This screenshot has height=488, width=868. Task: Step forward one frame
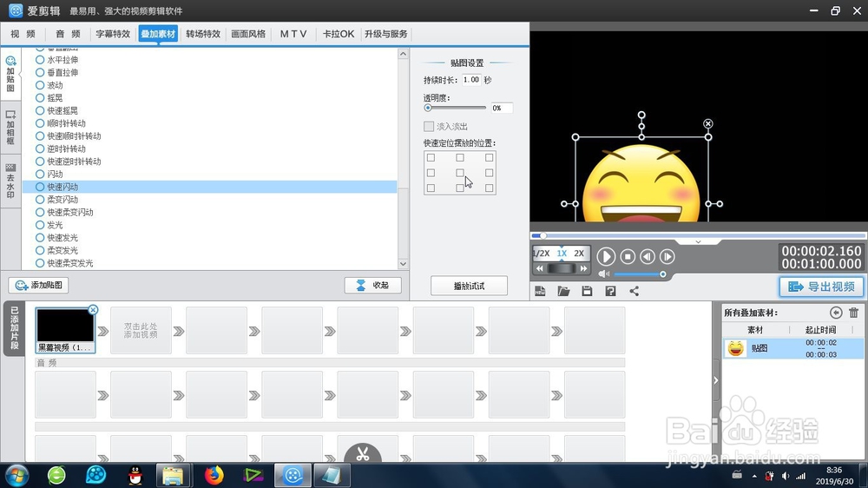[x=667, y=256]
